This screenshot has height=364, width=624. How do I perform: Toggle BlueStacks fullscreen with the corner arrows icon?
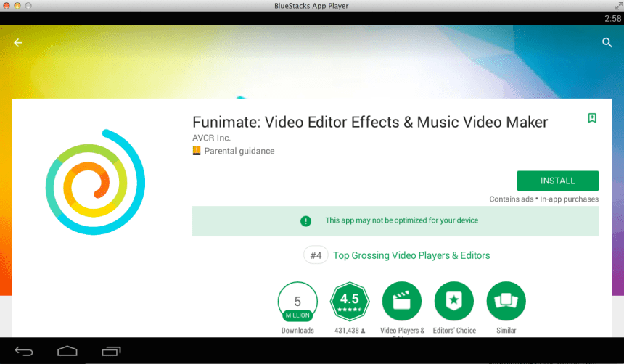(x=618, y=5)
